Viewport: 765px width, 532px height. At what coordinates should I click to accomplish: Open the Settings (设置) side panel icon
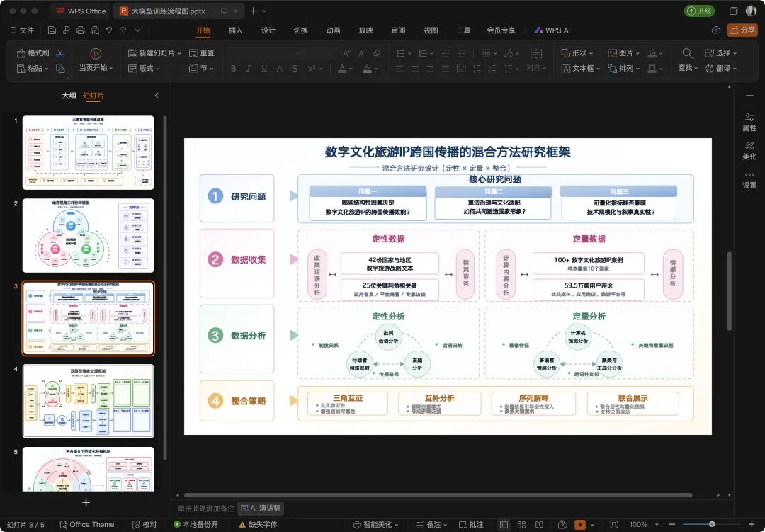[x=749, y=180]
